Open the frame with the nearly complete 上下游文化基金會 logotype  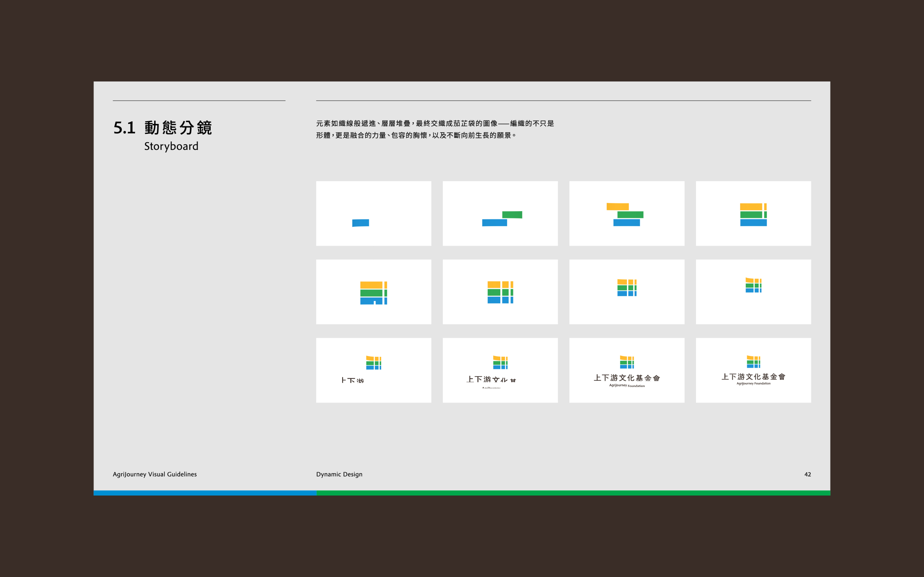[x=627, y=370]
